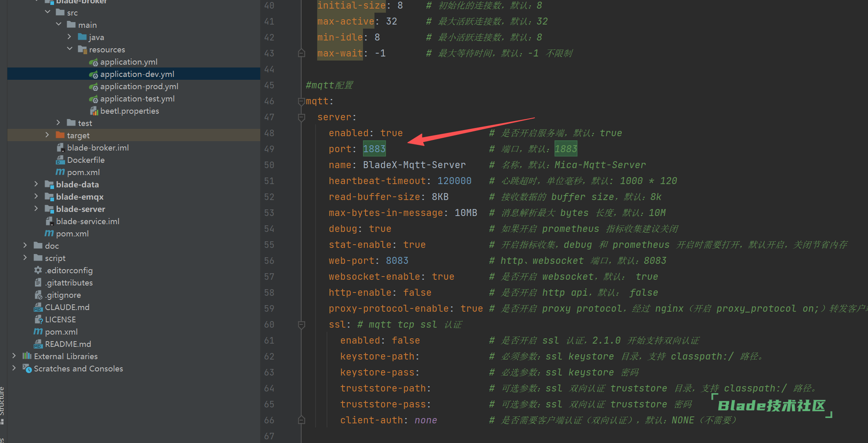Open README.md file

[68, 344]
